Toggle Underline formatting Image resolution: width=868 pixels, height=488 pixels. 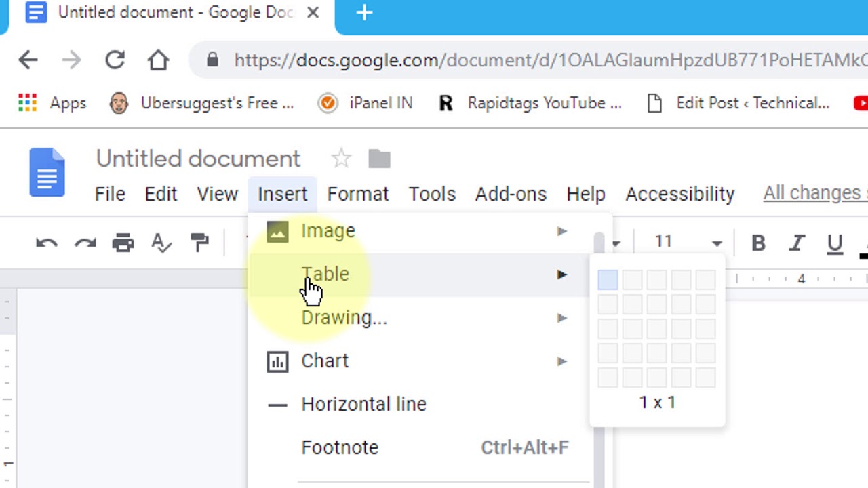835,243
